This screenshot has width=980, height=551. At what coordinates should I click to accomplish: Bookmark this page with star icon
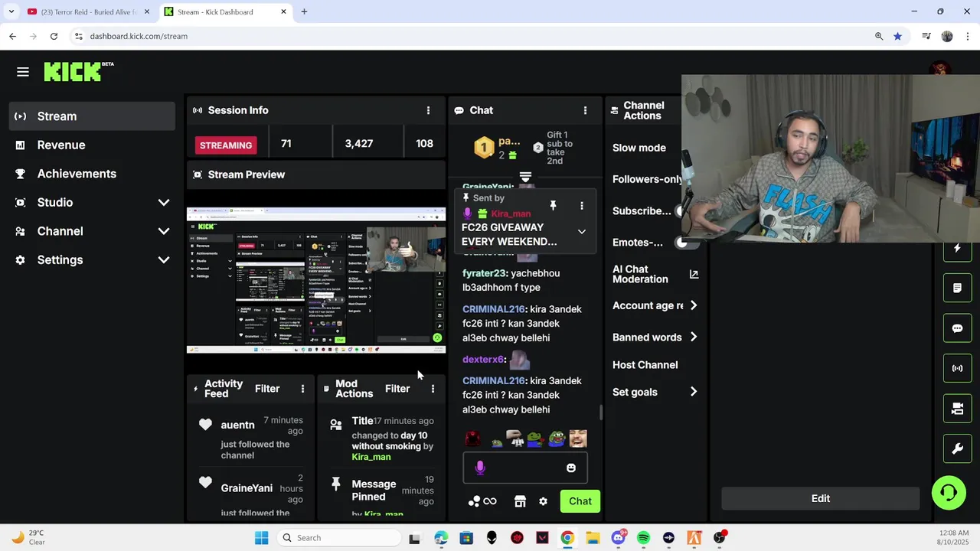coord(897,36)
